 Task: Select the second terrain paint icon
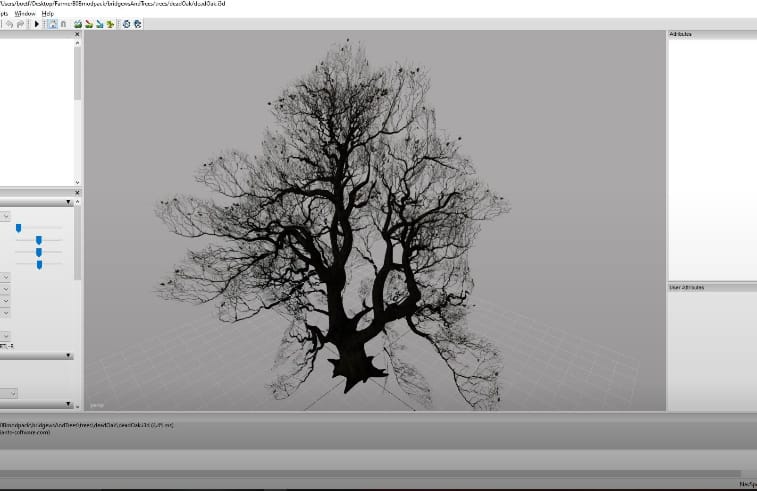point(88,24)
